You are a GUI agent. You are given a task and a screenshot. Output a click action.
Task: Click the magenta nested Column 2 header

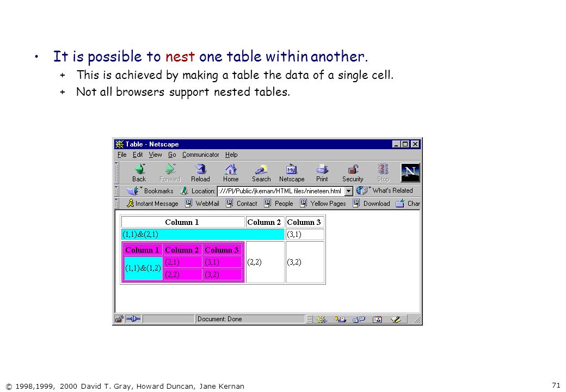[x=182, y=250]
